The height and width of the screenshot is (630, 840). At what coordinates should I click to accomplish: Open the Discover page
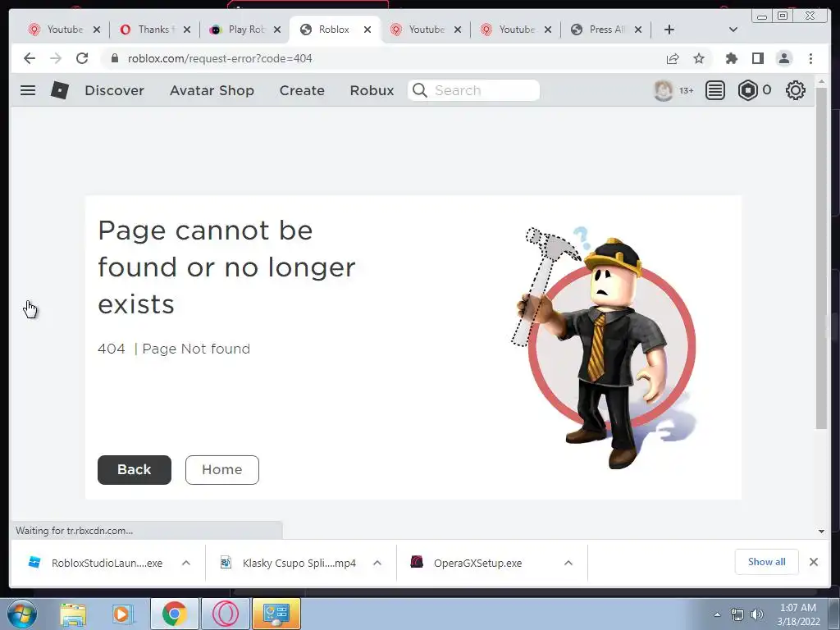click(x=114, y=90)
